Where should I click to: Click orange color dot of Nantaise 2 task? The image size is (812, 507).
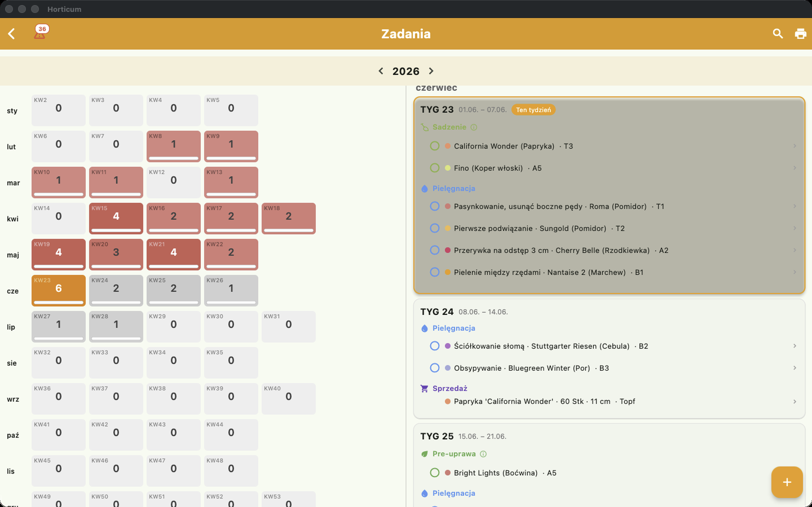tap(447, 272)
